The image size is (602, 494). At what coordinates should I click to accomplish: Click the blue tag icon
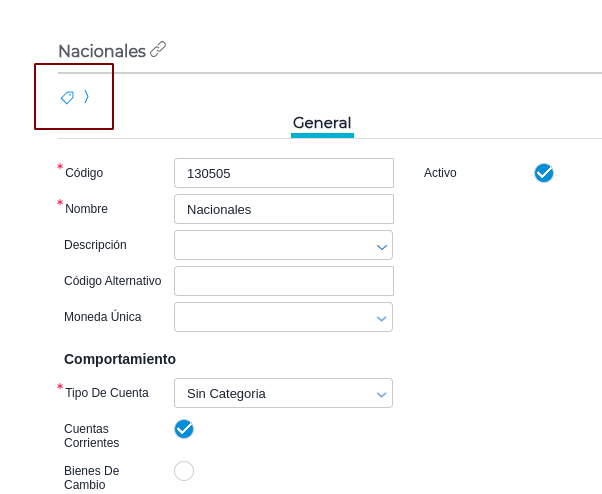[67, 97]
